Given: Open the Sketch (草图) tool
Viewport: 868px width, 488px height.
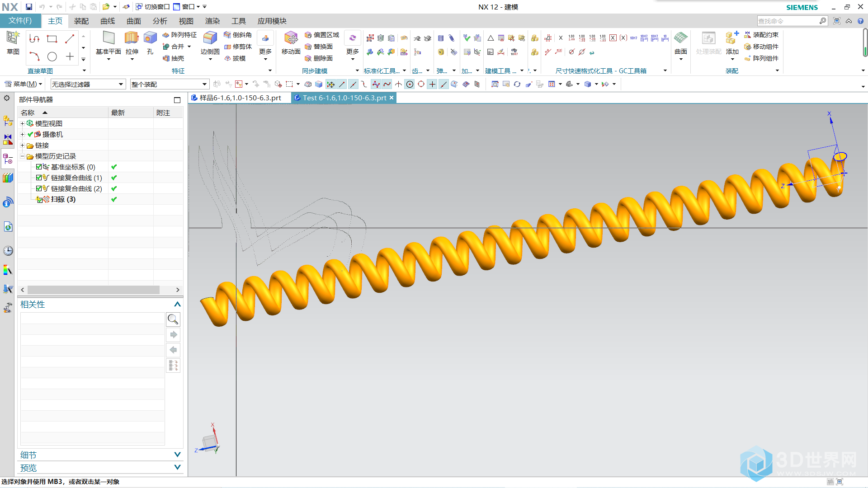Looking at the screenshot, I should [13, 43].
